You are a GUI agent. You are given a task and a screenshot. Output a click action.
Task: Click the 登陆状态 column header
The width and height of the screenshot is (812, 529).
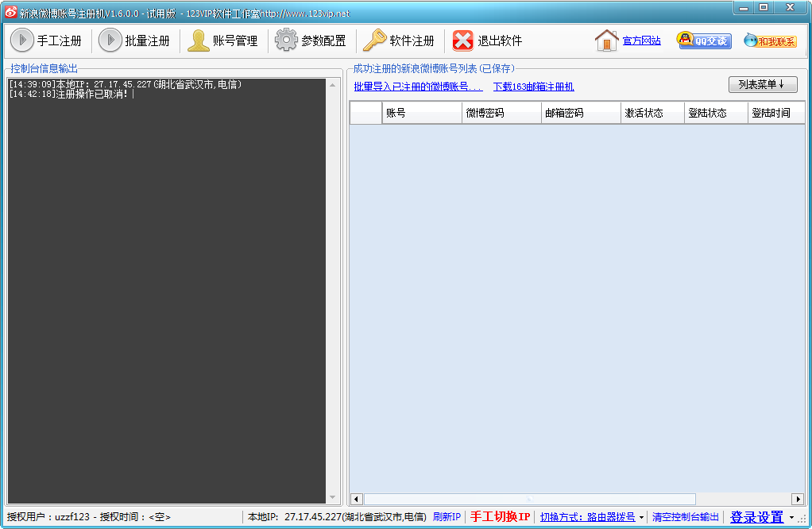(x=716, y=113)
